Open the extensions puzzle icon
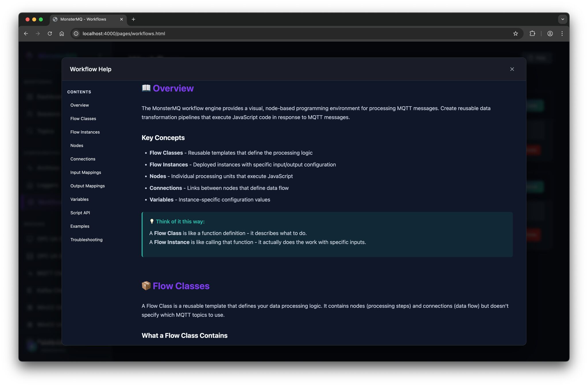 (x=532, y=34)
